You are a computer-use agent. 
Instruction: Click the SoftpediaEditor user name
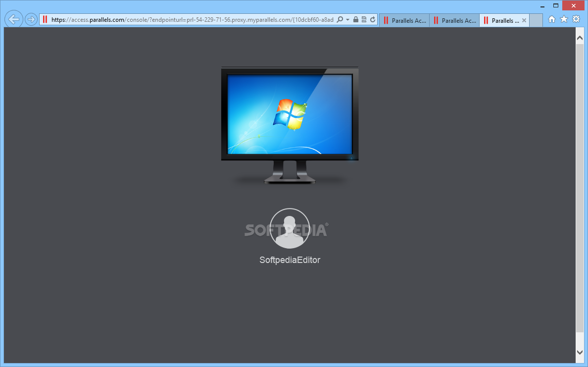(x=290, y=260)
